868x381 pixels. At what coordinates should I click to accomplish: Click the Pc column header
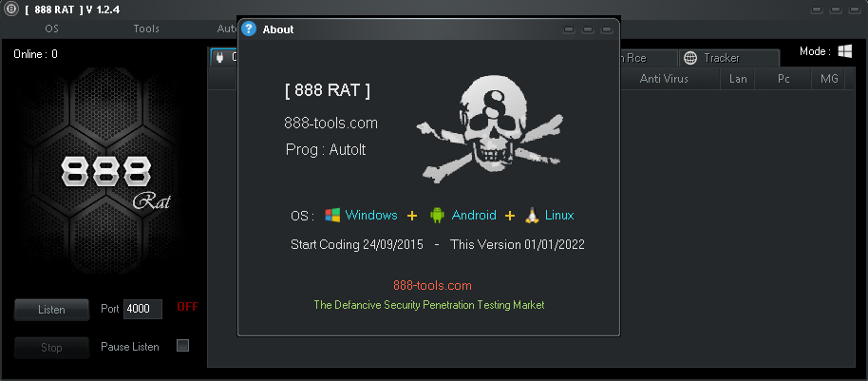(x=783, y=79)
